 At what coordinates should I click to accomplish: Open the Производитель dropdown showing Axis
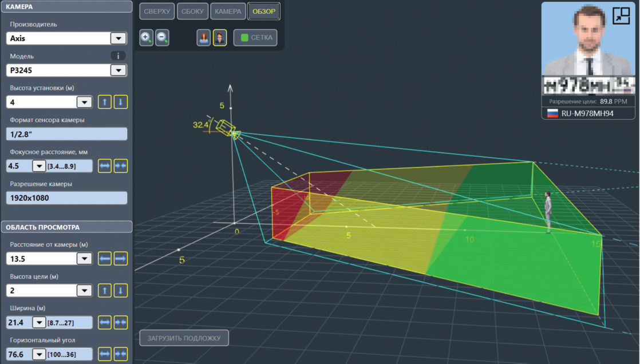click(x=118, y=38)
